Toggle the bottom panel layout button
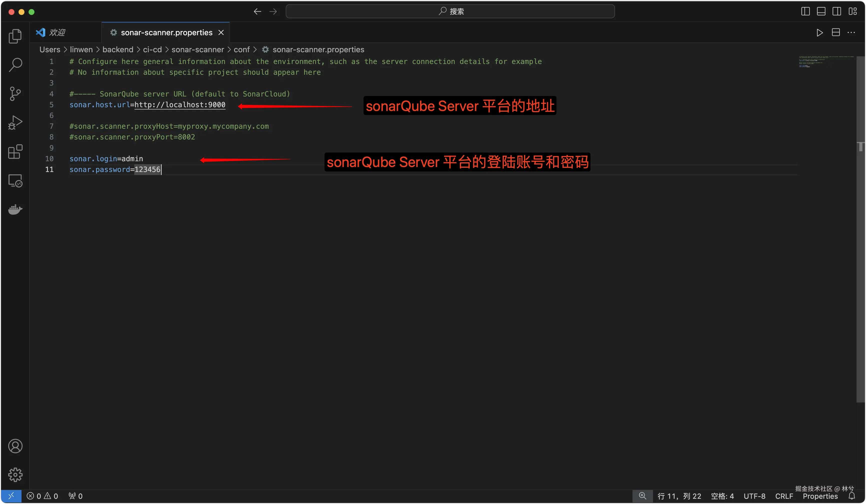The height and width of the screenshot is (504, 866). (821, 11)
